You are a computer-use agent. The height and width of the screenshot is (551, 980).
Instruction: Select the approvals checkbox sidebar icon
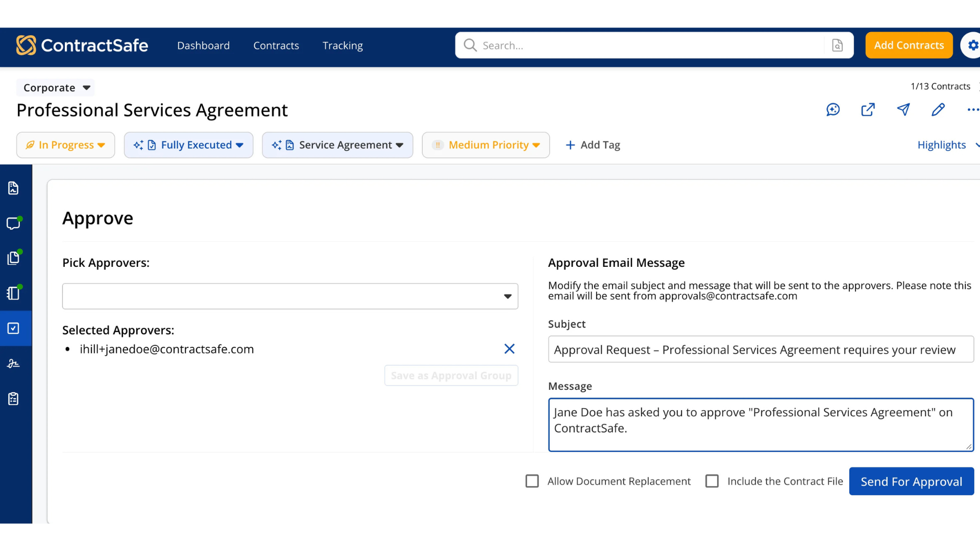tap(13, 328)
